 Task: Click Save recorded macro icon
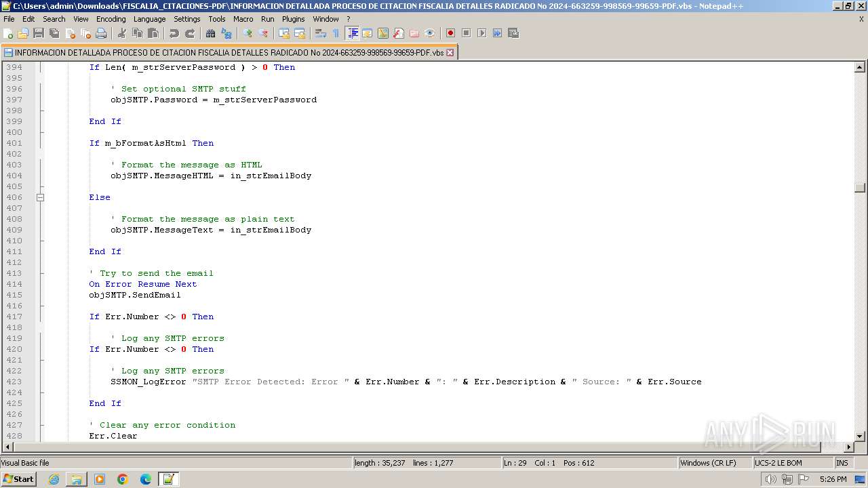tap(513, 33)
